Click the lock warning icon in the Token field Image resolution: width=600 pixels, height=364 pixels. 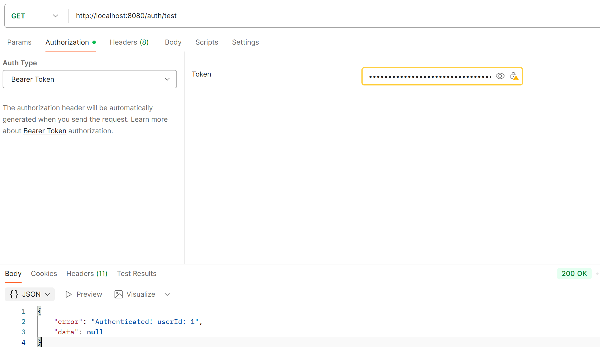tap(514, 76)
